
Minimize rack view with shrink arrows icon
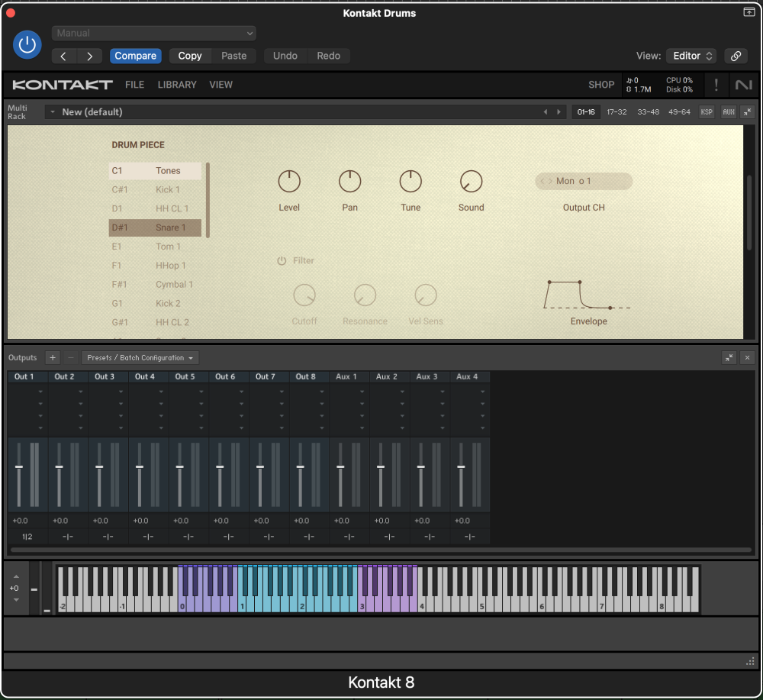point(747,112)
